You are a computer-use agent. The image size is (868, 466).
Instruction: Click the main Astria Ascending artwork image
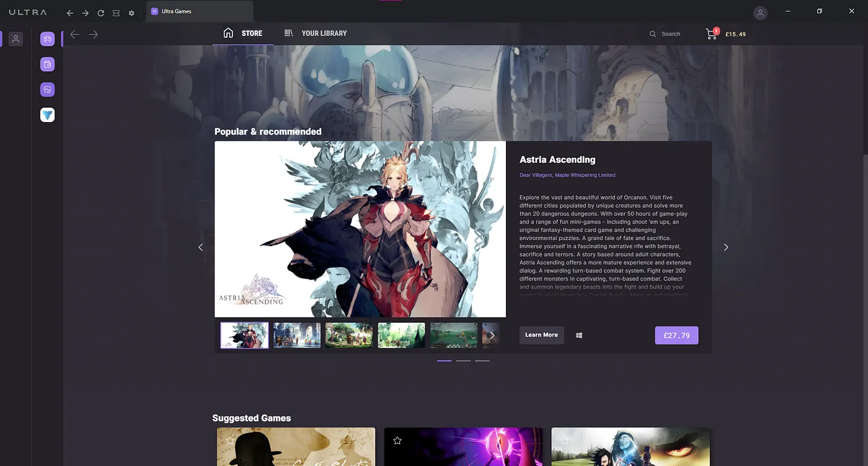pos(360,229)
